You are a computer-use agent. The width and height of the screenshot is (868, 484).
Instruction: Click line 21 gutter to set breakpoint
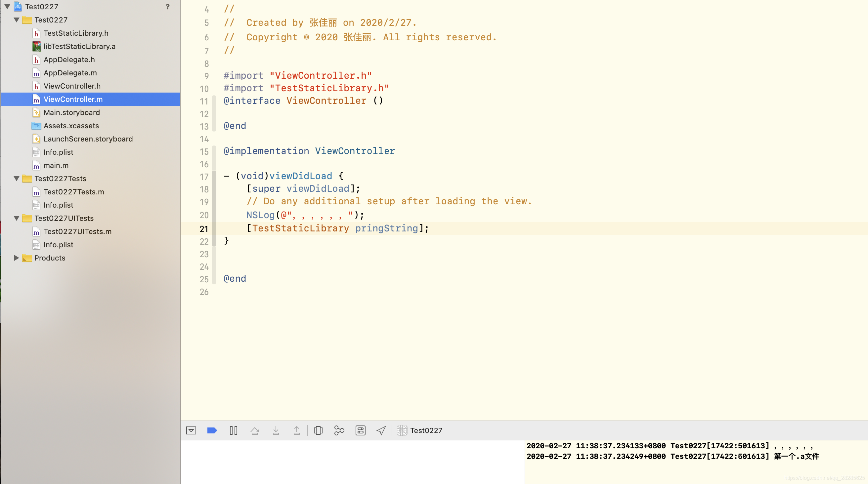click(x=204, y=228)
